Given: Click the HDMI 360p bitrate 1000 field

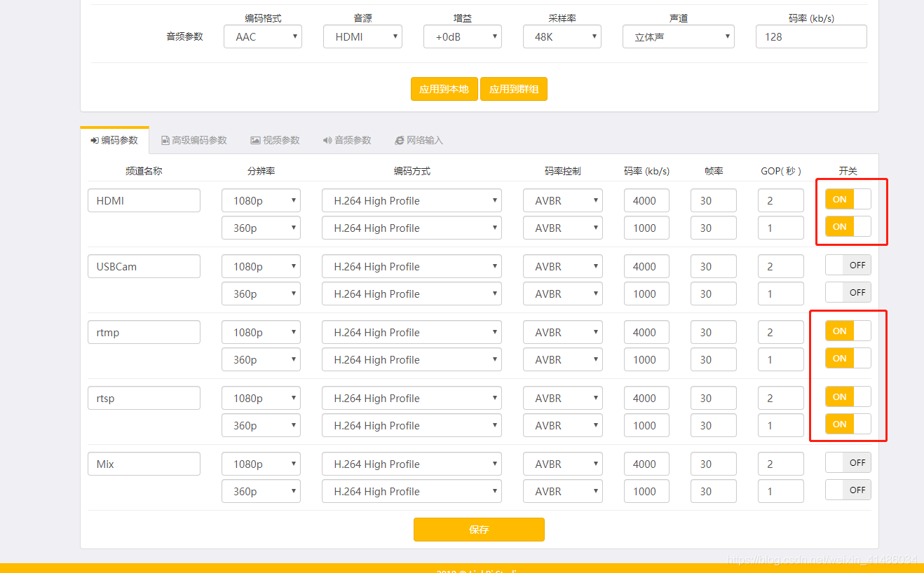Looking at the screenshot, I should (646, 228).
